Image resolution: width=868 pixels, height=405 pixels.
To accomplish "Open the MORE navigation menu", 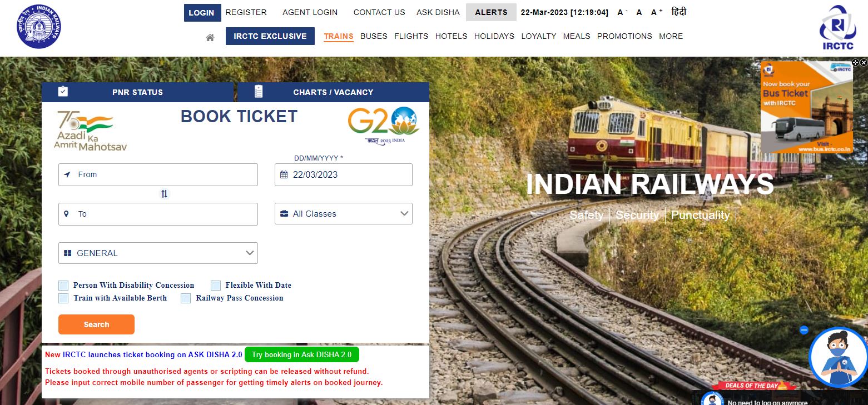I will tap(671, 36).
